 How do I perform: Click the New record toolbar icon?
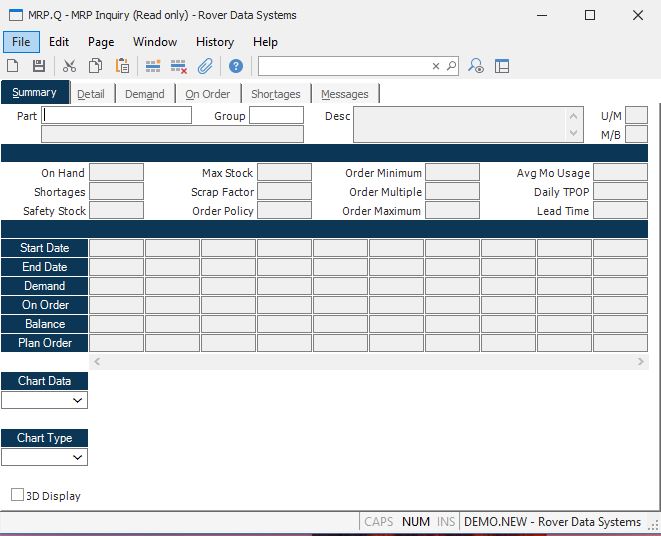[13, 66]
